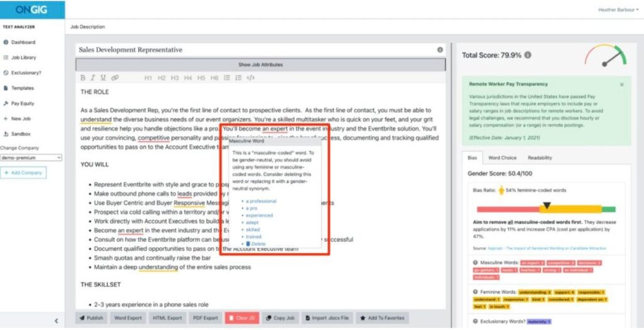Click the PDF Export button
644x330 pixels.
pos(206,318)
